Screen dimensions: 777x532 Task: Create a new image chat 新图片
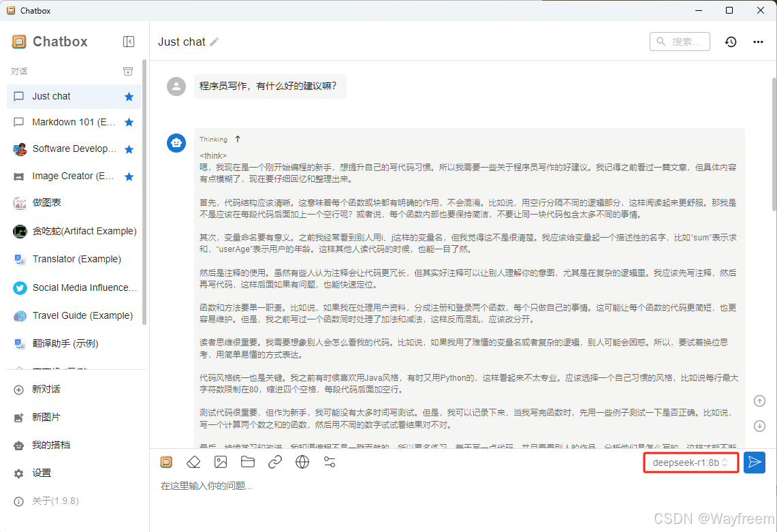tap(74, 417)
